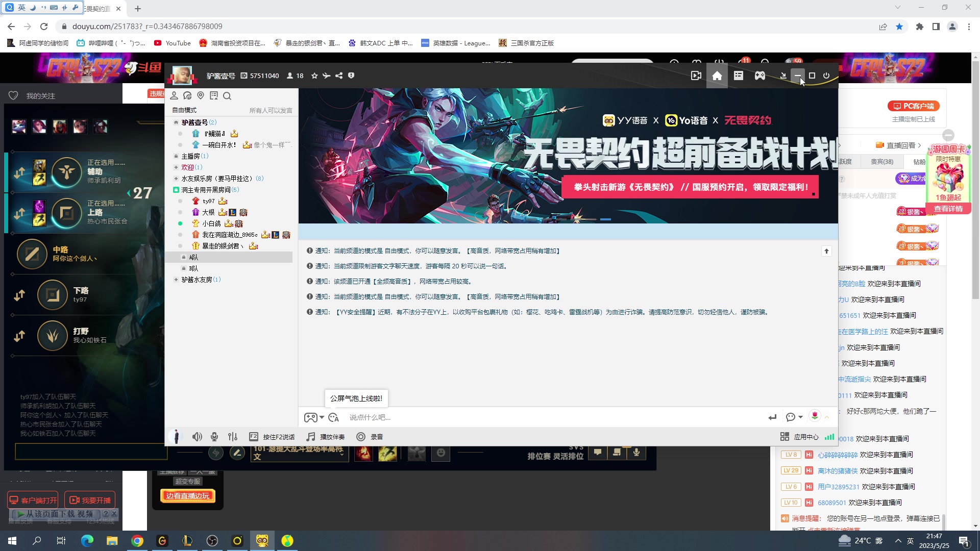The image size is (980, 551).
Task: Switch to the 贵宾(38) tab
Action: [x=883, y=161]
